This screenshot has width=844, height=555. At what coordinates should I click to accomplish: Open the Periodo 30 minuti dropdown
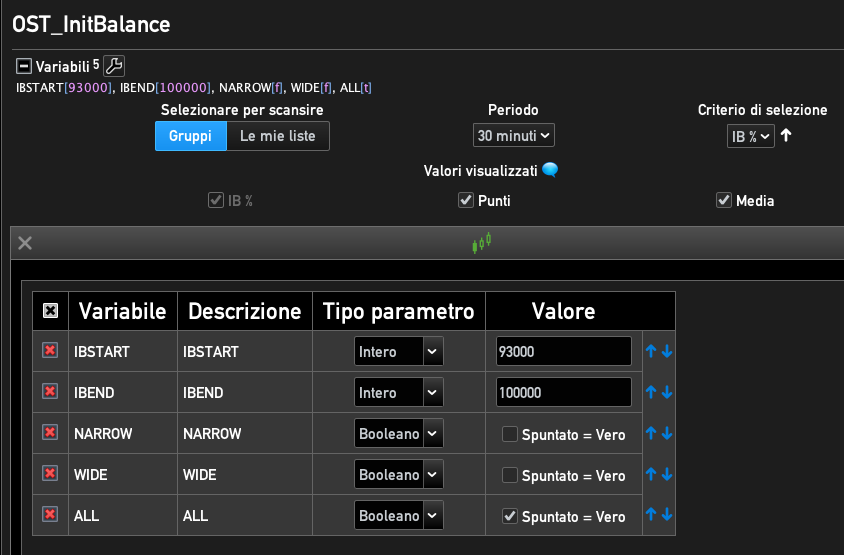pos(513,135)
